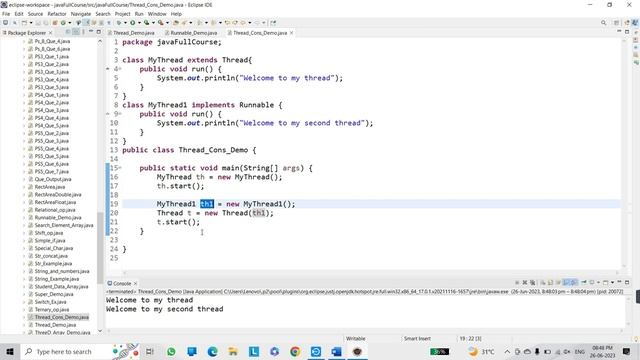Expand the RectArea.java tree node
Viewport: 640px width, 360px height.
[x=24, y=187]
